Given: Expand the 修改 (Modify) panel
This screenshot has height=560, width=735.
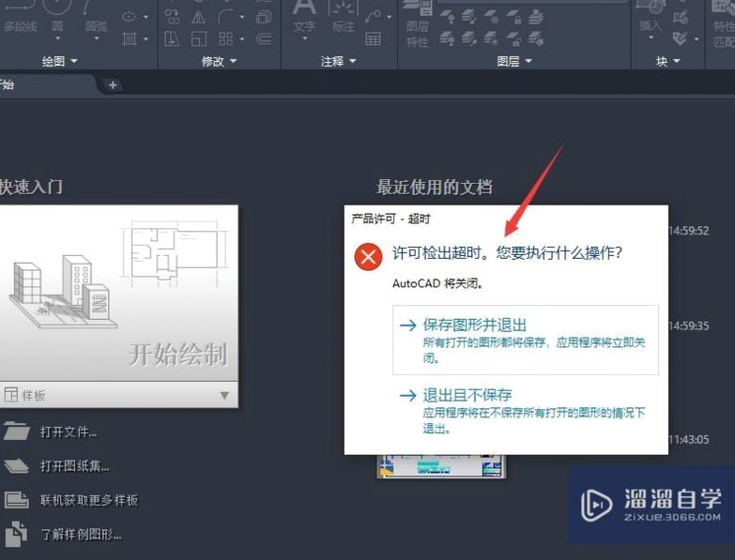Looking at the screenshot, I should pyautogui.click(x=219, y=61).
